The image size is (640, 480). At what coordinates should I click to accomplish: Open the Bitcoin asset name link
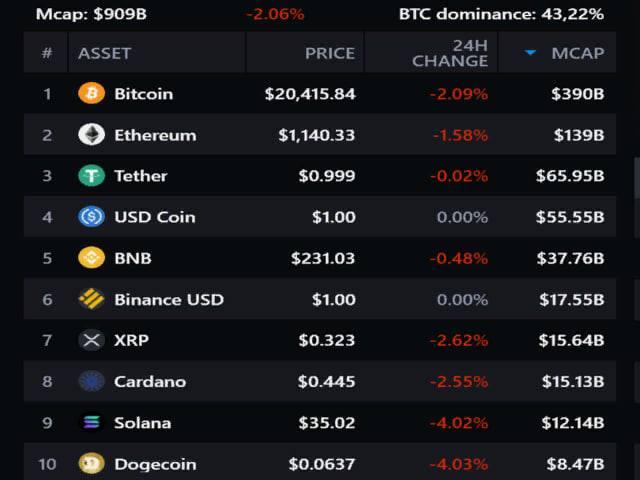143,94
